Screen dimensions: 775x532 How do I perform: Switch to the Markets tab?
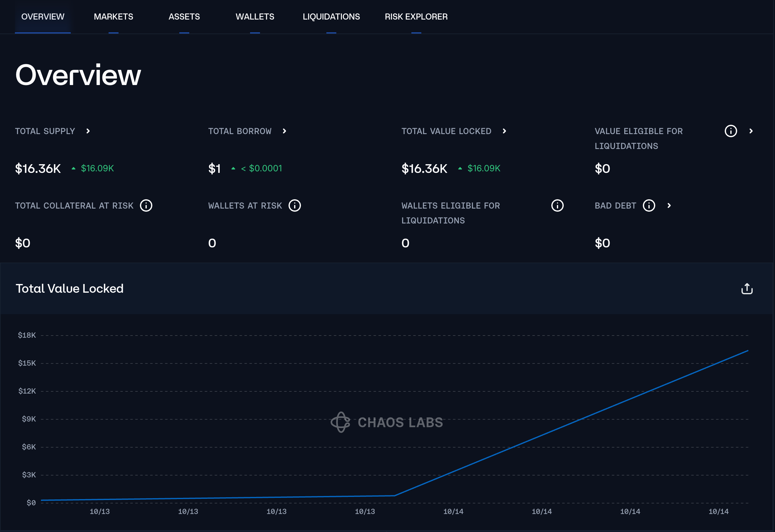(x=113, y=17)
